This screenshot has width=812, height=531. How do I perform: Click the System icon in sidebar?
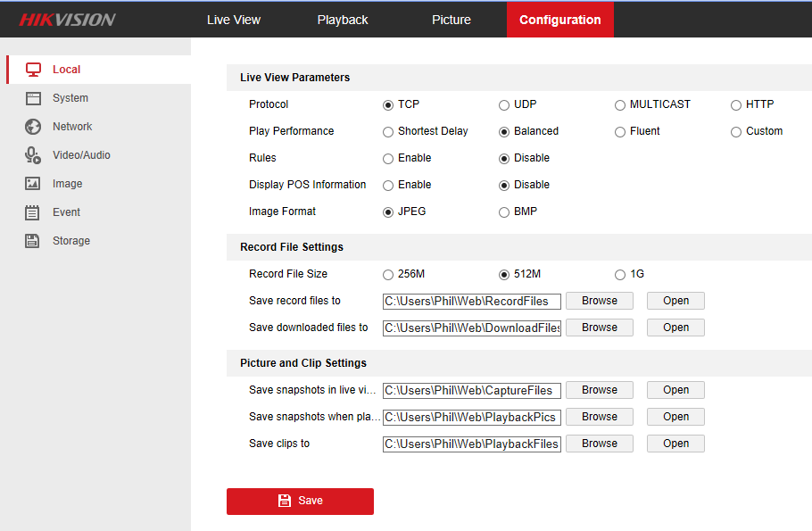(x=33, y=98)
